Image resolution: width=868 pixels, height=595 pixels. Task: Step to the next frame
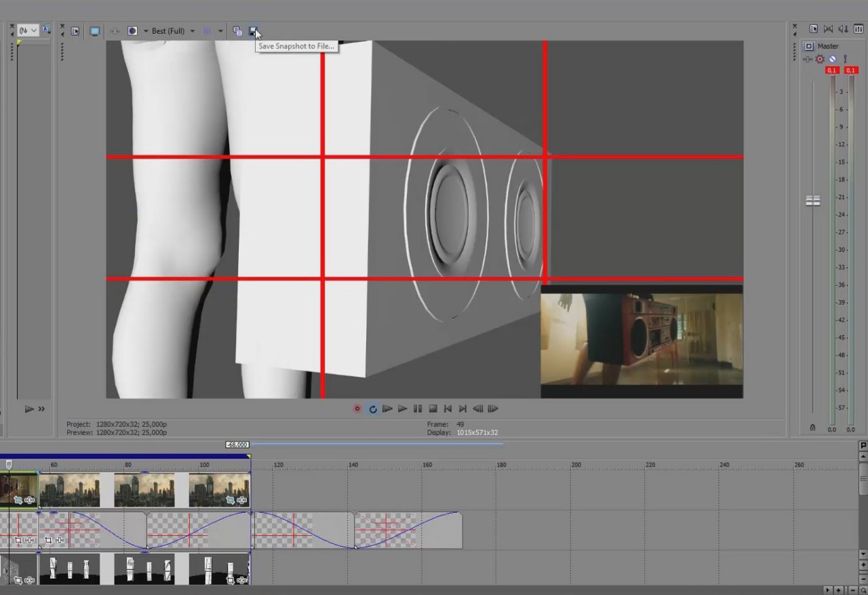493,409
